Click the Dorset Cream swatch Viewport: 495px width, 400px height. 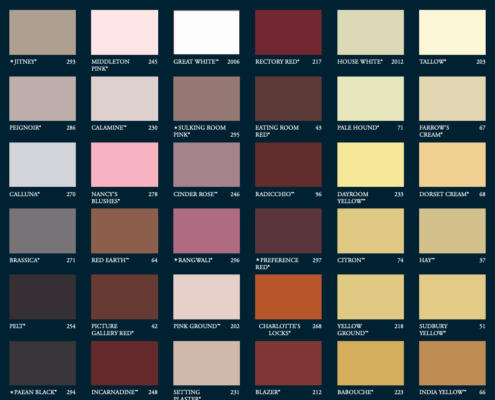[452, 165]
